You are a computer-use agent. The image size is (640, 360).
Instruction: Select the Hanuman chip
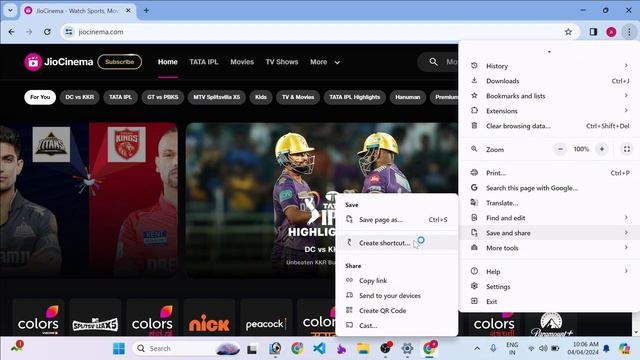(x=408, y=97)
